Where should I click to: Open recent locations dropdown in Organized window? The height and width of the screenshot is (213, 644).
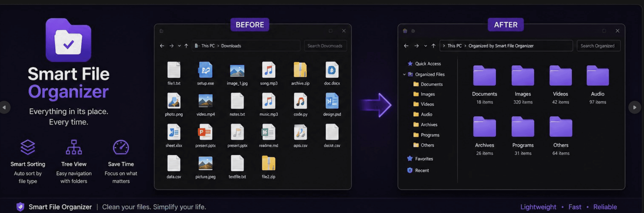pyautogui.click(x=426, y=46)
